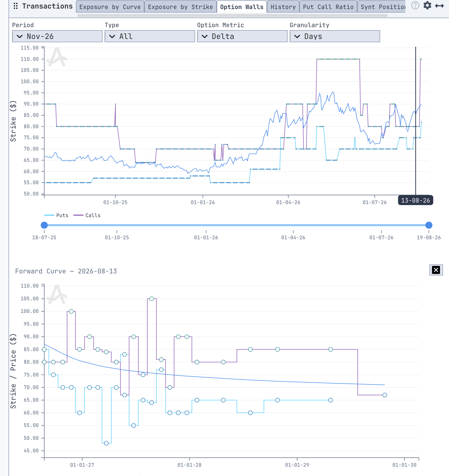449x476 pixels.
Task: Click the Granularity dropdown chevron icon
Action: click(x=297, y=36)
